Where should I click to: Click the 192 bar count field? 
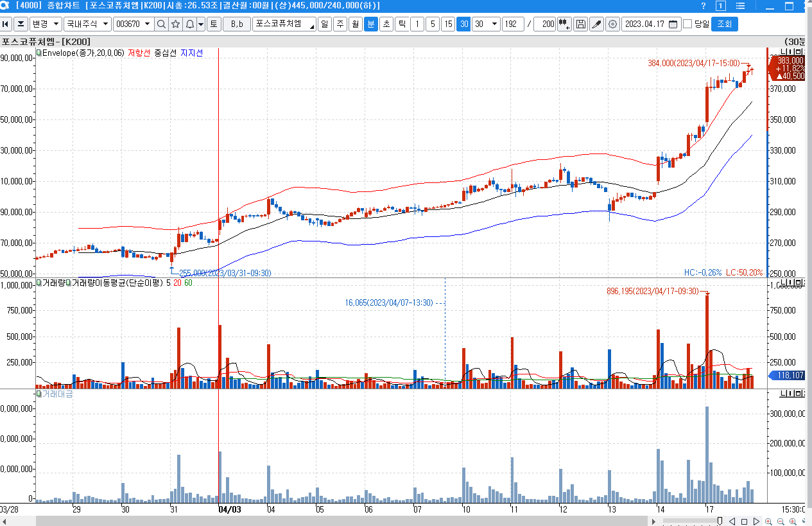[x=513, y=24]
